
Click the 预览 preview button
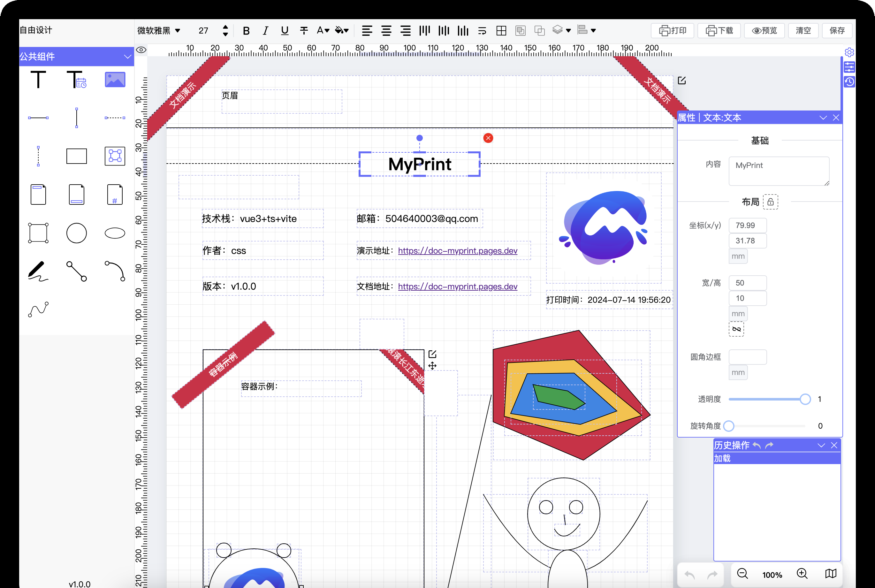(764, 30)
